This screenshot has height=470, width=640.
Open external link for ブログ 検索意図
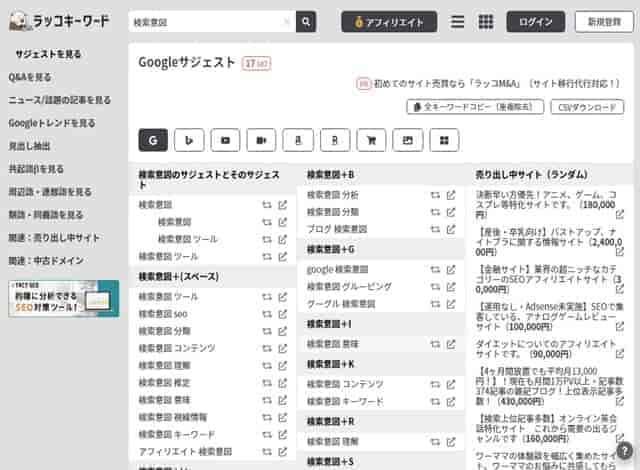point(451,229)
